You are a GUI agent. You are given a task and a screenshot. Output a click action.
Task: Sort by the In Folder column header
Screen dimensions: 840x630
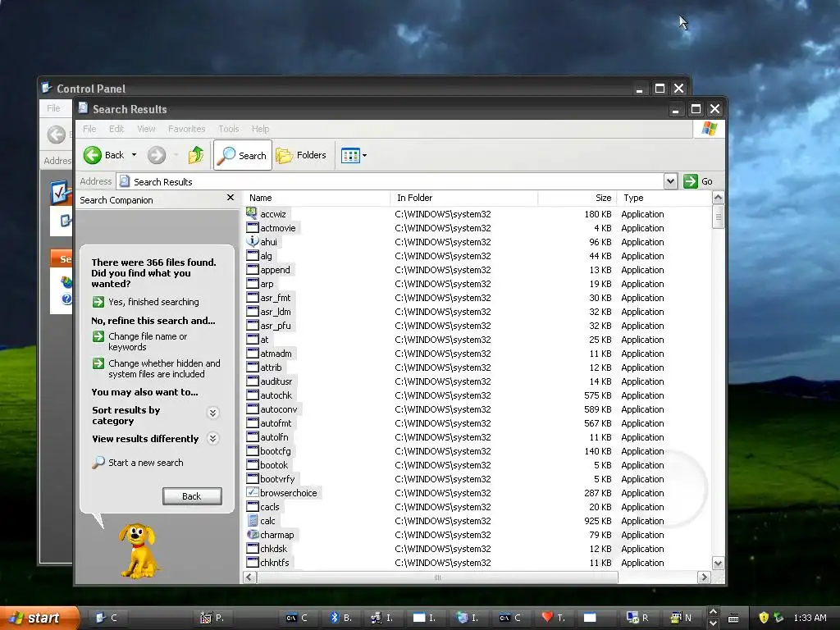point(464,198)
